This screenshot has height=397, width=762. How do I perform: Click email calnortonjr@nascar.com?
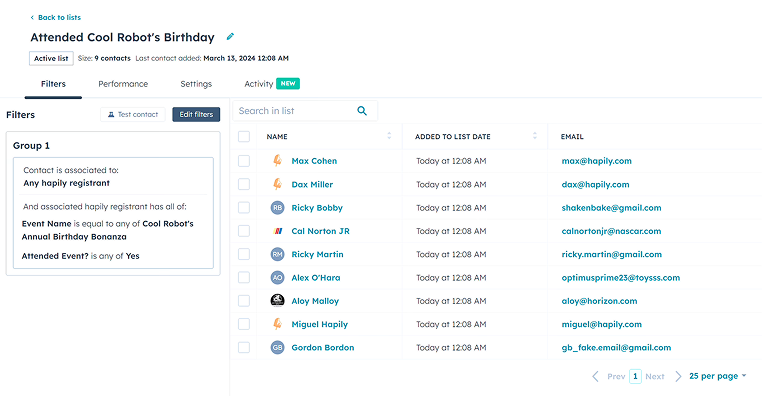(x=611, y=231)
